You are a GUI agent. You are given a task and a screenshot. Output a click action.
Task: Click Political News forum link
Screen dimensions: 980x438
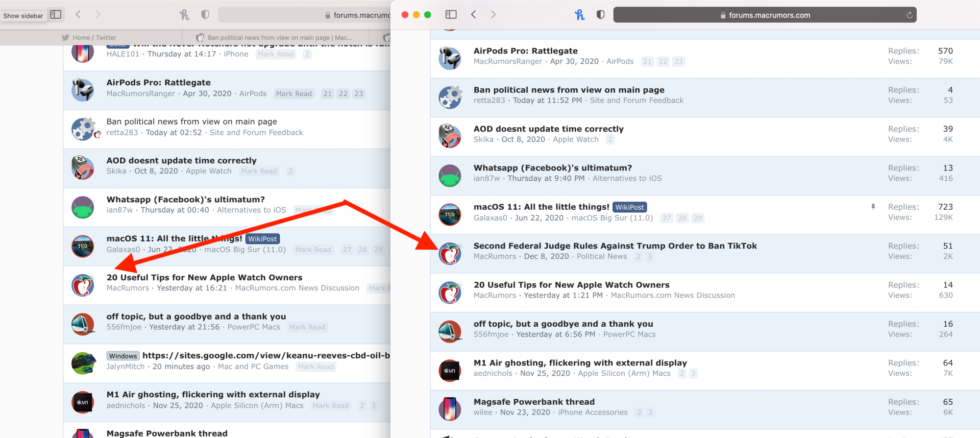[x=602, y=256]
